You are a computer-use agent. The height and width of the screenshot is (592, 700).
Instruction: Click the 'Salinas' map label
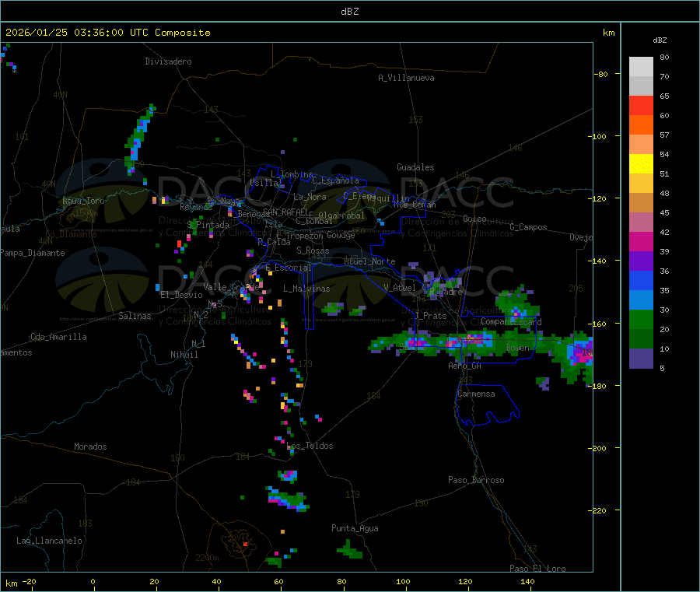point(135,316)
